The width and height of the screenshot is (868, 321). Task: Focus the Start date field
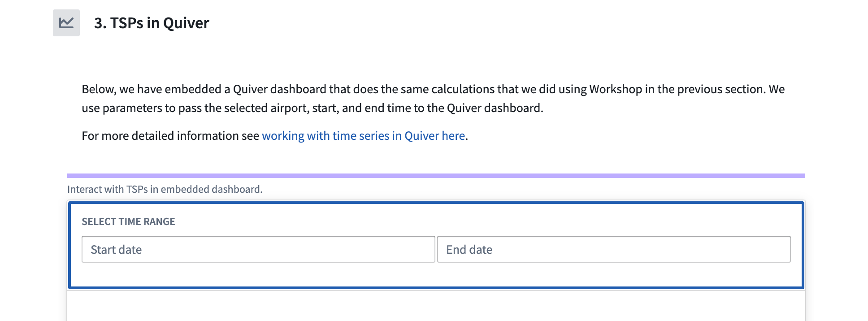tap(258, 249)
